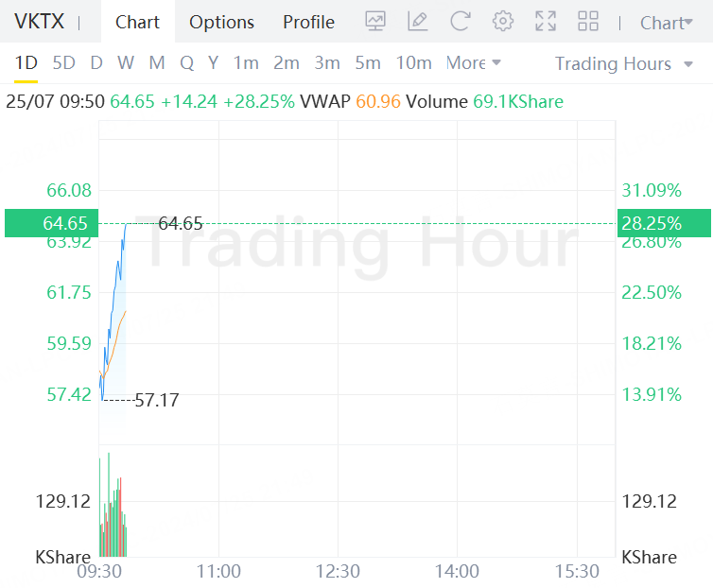Choose the yearly Y timeframe
Screen dimensions: 713x588
pos(214,63)
